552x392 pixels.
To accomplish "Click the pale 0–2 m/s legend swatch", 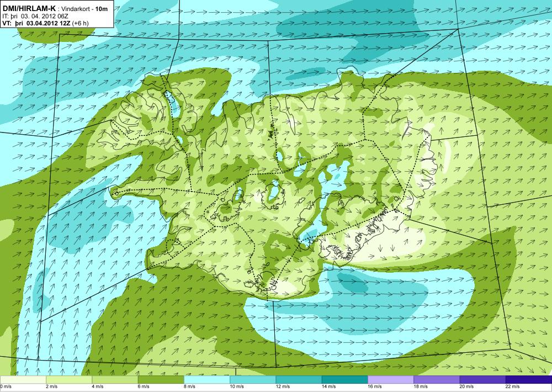I will (x=23, y=380).
